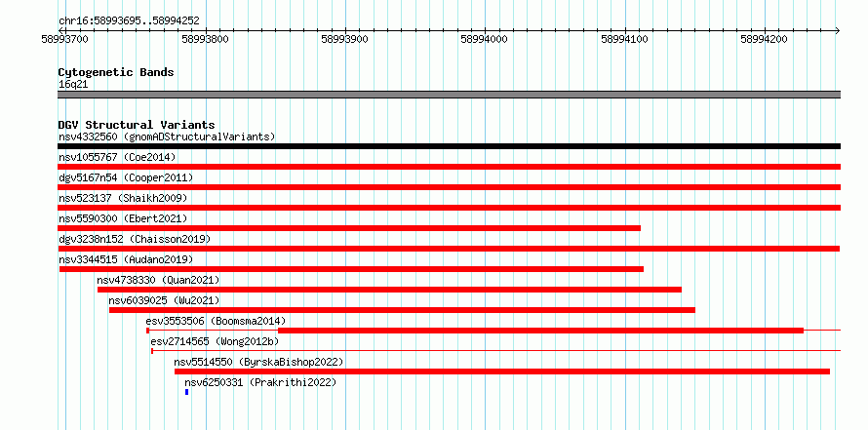Click the red nsv5514550 ByrskaBishop2022 bar
The image size is (868, 430).
(x=502, y=371)
